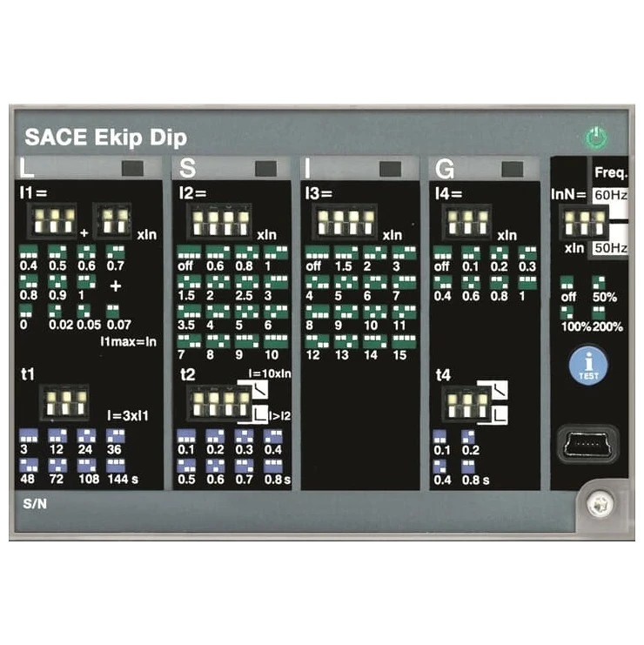The height and width of the screenshot is (645, 644).
Task: Click the DIP pattern icon above 200%
Action: pyautogui.click(x=598, y=312)
